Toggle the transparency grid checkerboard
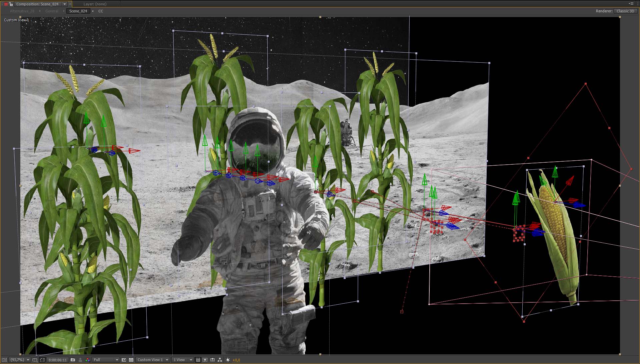Viewport: 640px width, 364px height. click(x=131, y=360)
